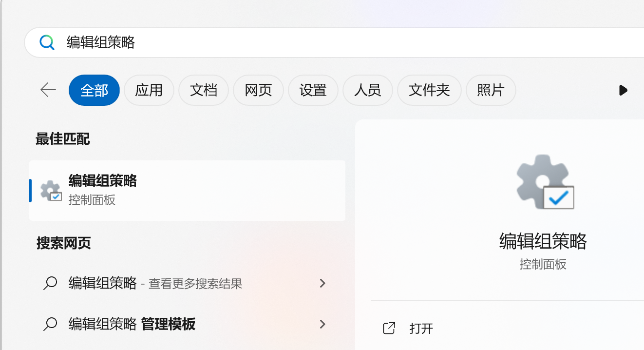Switch to the 文件夹 filter tab
The image size is (644, 350).
pyautogui.click(x=429, y=90)
